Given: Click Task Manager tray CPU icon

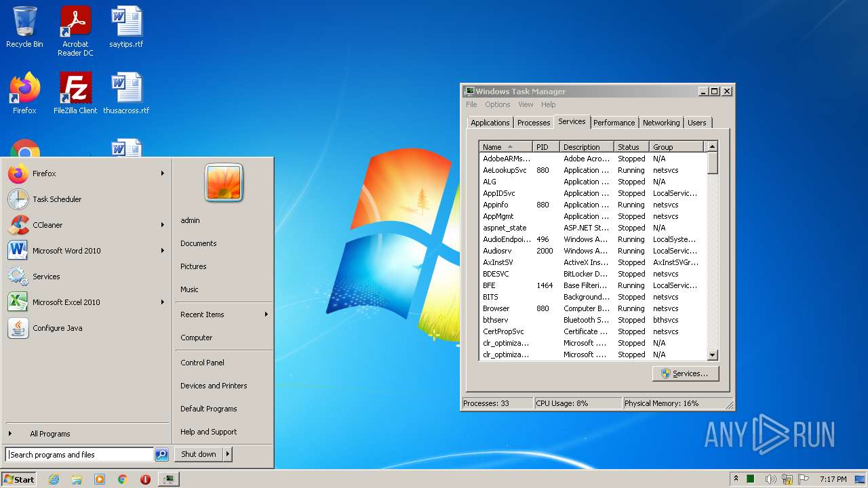Looking at the screenshot, I should coord(751,479).
